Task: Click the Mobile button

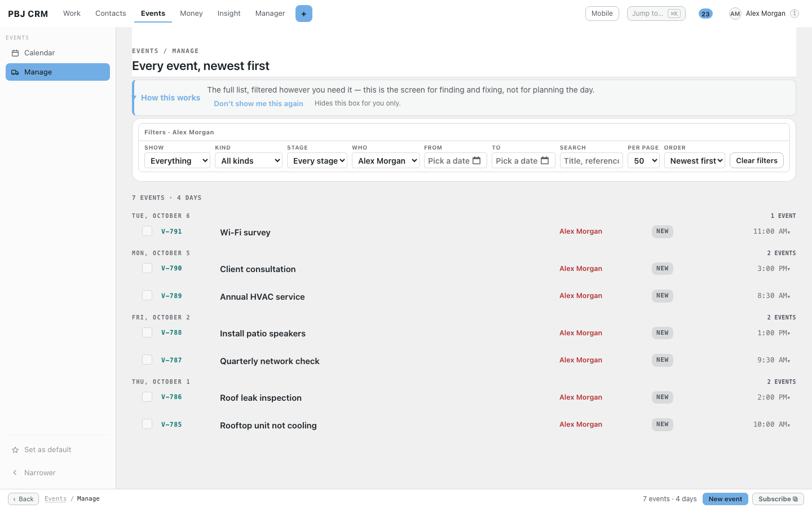Action: pyautogui.click(x=602, y=14)
